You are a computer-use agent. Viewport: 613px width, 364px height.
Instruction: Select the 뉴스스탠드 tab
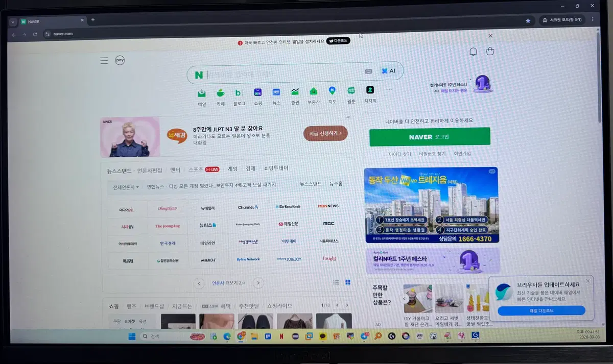119,171
